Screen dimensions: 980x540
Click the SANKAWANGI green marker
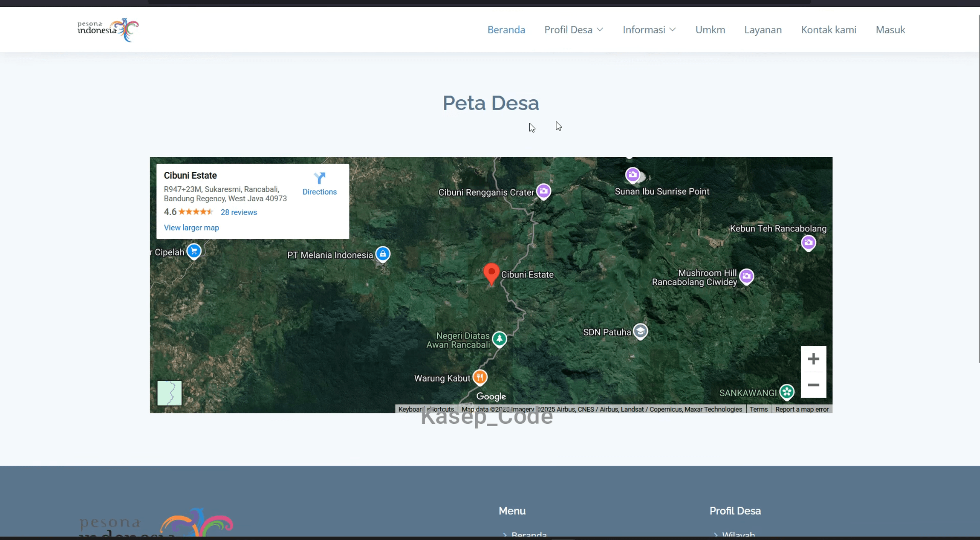coord(786,392)
